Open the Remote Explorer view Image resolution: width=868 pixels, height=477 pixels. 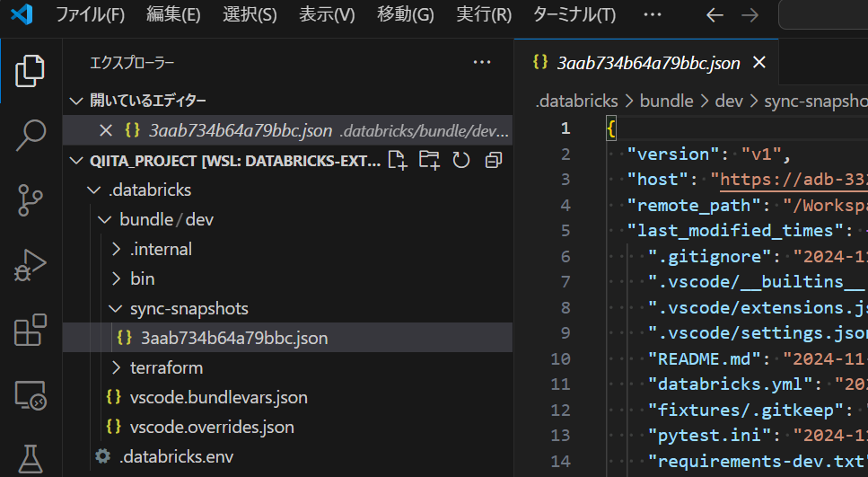[30, 395]
